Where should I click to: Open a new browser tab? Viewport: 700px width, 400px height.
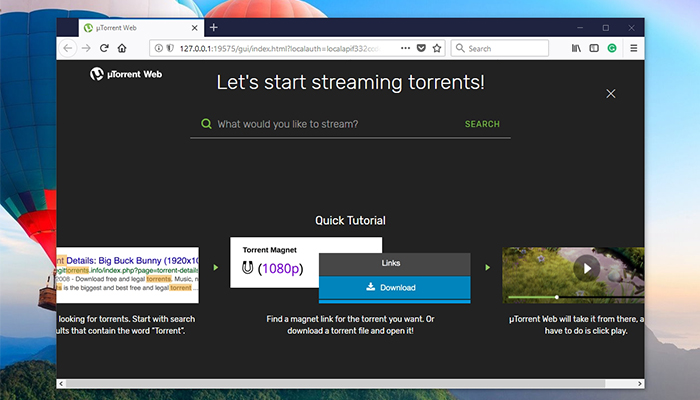(214, 28)
